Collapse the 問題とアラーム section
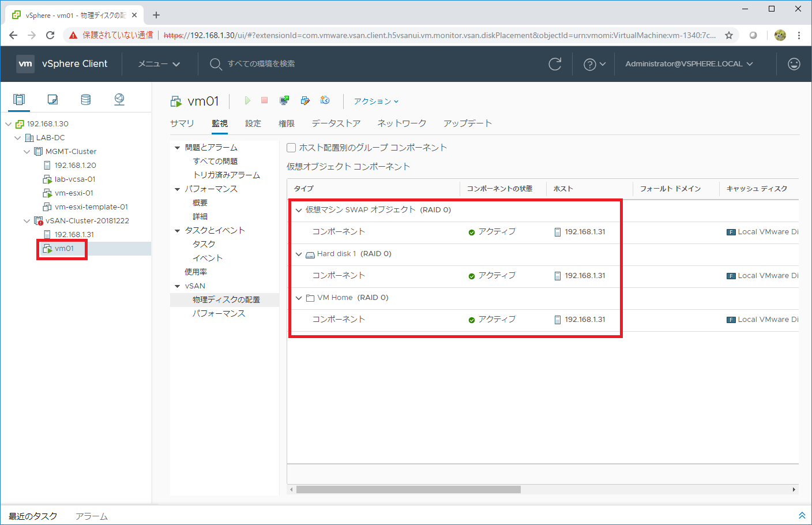This screenshot has width=812, height=525. tap(178, 148)
